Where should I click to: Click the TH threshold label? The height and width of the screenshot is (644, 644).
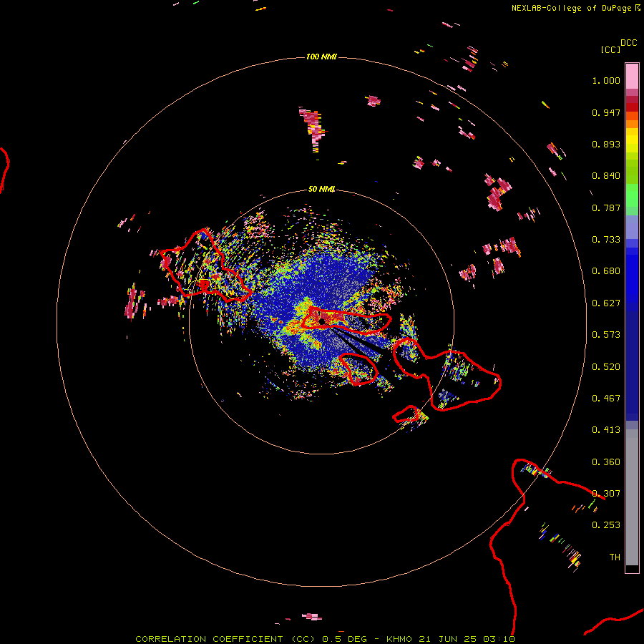[x=615, y=557]
